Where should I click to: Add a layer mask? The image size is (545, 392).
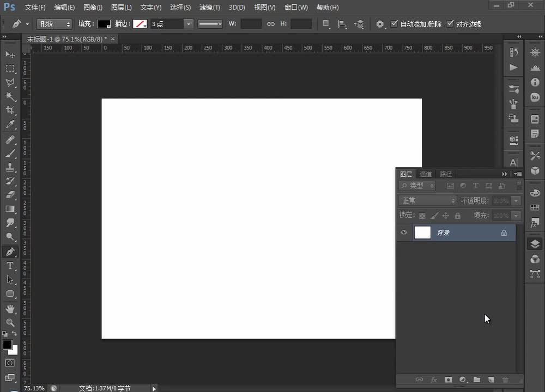point(448,379)
